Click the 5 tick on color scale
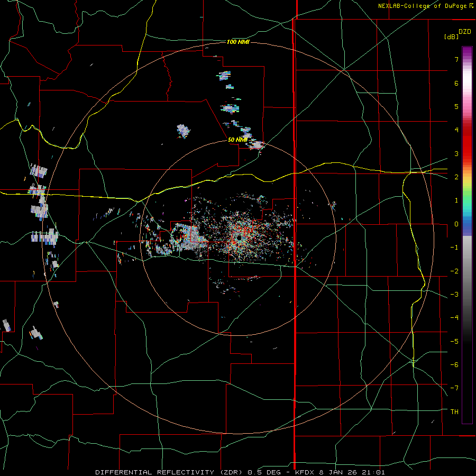Screen dimensions: 476x476 pyautogui.click(x=456, y=106)
